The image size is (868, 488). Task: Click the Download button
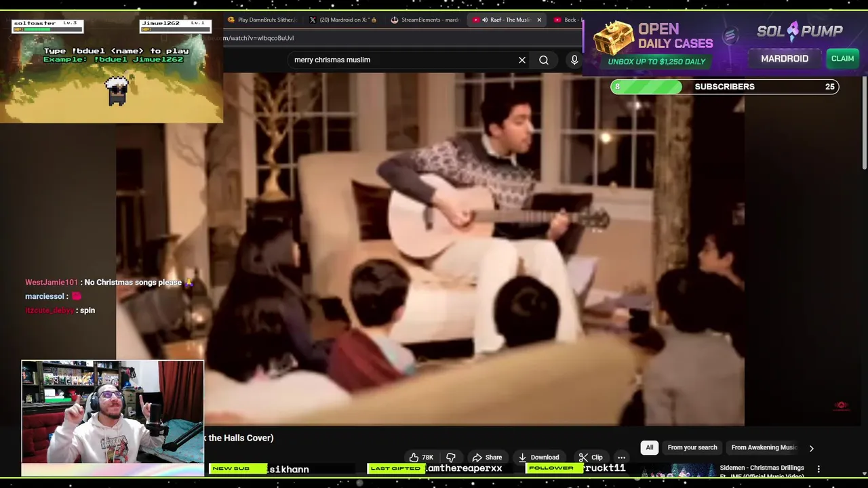click(538, 457)
